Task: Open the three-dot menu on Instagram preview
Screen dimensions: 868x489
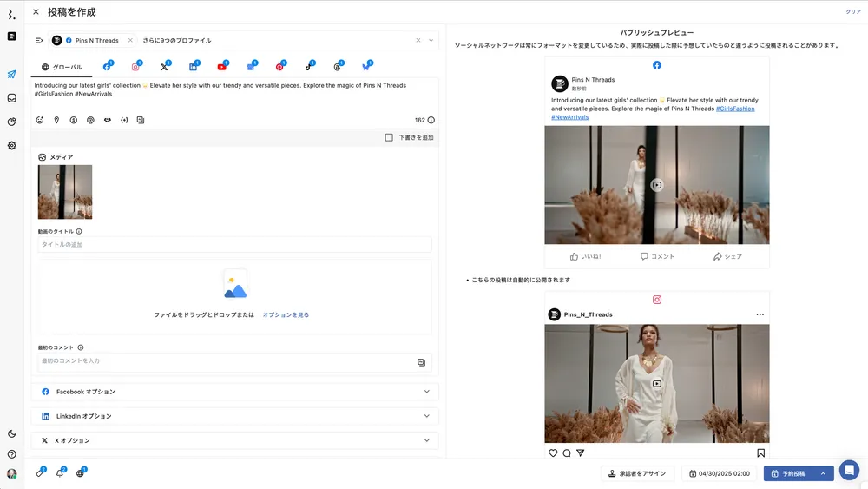Action: [x=760, y=314]
